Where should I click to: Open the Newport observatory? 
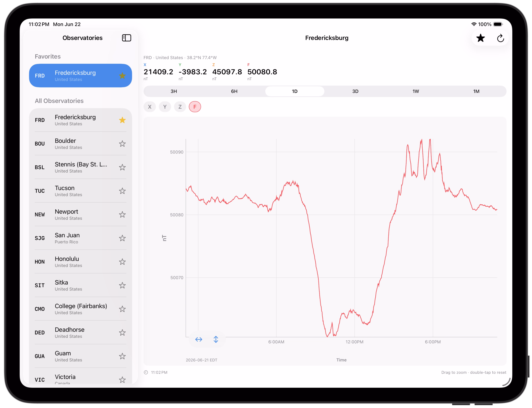pyautogui.click(x=80, y=215)
